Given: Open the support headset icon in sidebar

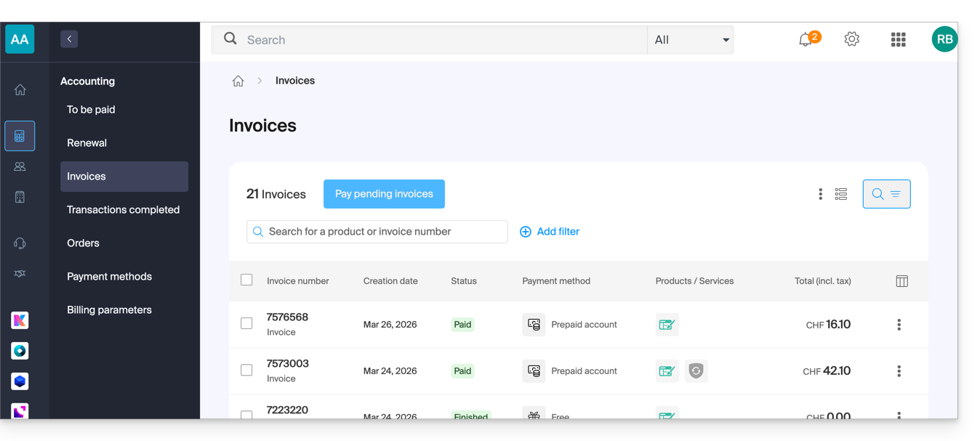Looking at the screenshot, I should pos(20,243).
